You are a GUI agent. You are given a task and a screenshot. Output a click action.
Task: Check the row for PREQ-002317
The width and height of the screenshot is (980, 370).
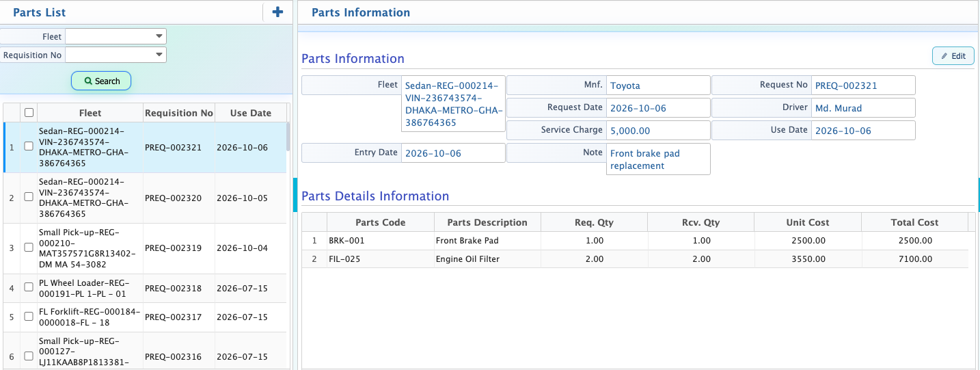coord(29,317)
